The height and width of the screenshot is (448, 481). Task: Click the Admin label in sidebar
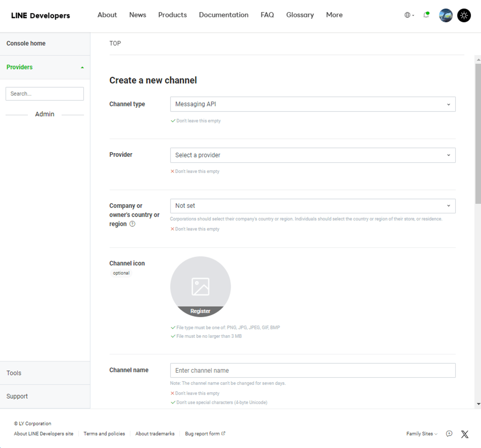[45, 114]
